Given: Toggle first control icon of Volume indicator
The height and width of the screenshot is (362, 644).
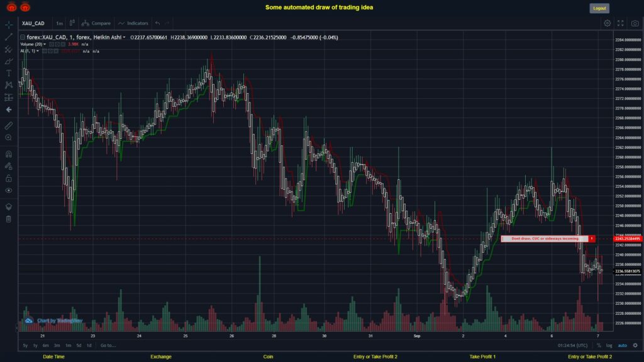Looking at the screenshot, I should [x=52, y=45].
